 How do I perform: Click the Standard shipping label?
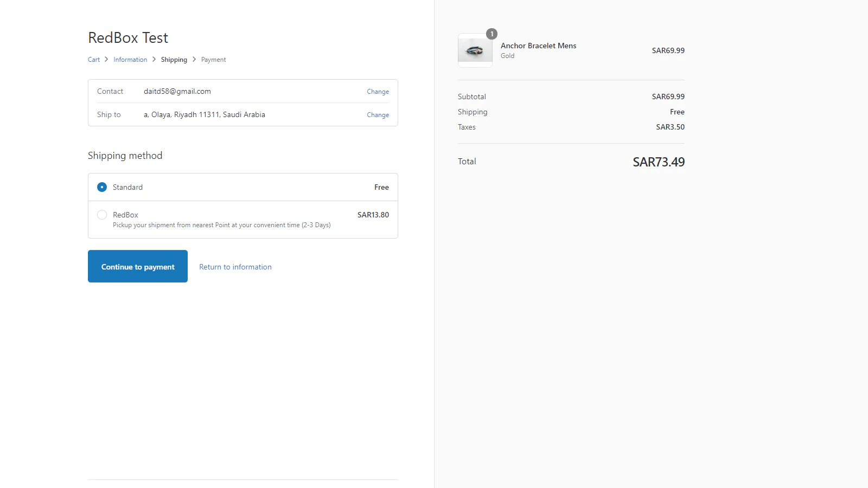(127, 187)
